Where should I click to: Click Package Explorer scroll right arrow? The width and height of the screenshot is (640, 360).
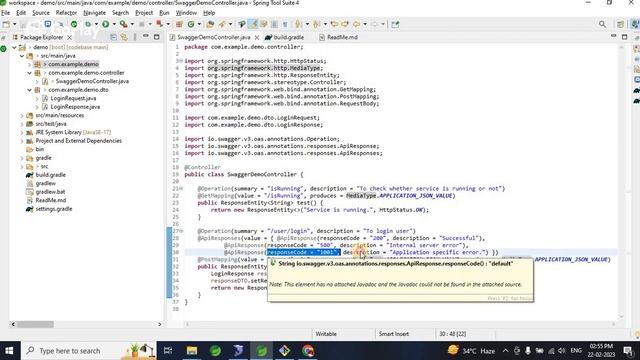coord(160,324)
